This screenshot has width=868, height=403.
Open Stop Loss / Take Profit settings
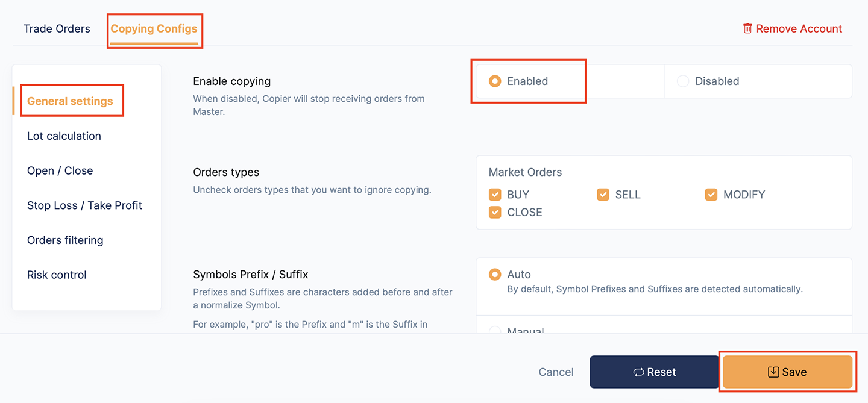84,205
